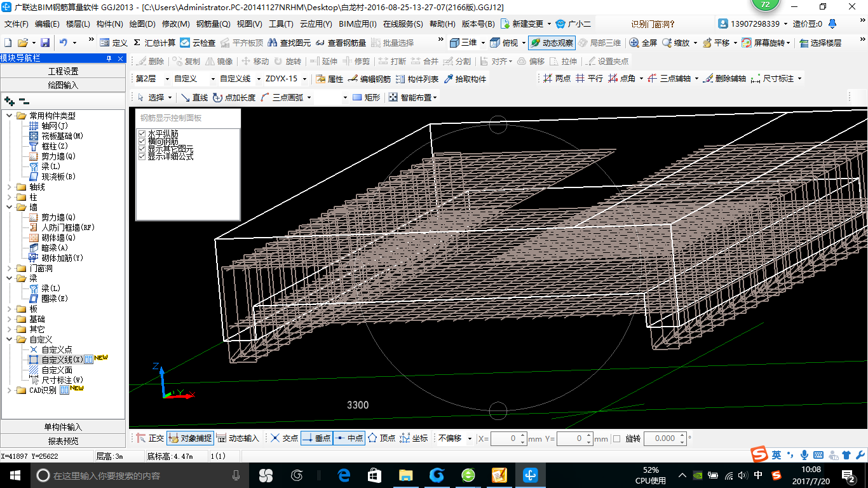Toggle 正交 ortho mode
The height and width of the screenshot is (488, 868).
click(149, 438)
